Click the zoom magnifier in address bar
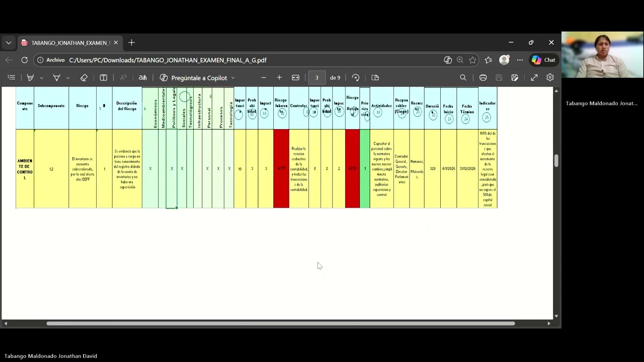Viewport: 644px width, 362px height. point(460,60)
